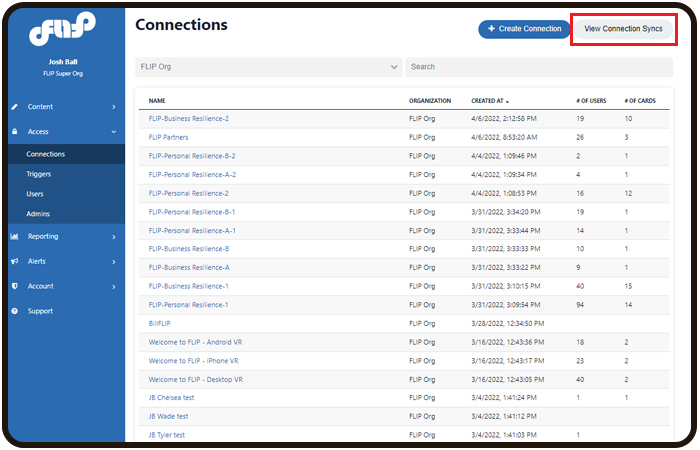
Task: Click the FLIP logo in the sidebar
Action: 62,29
